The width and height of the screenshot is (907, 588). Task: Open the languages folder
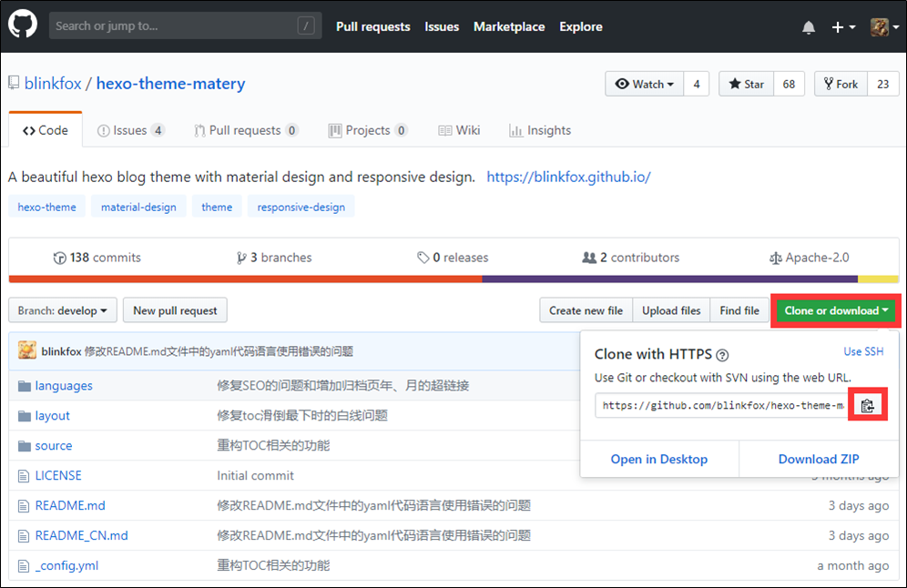coord(64,386)
